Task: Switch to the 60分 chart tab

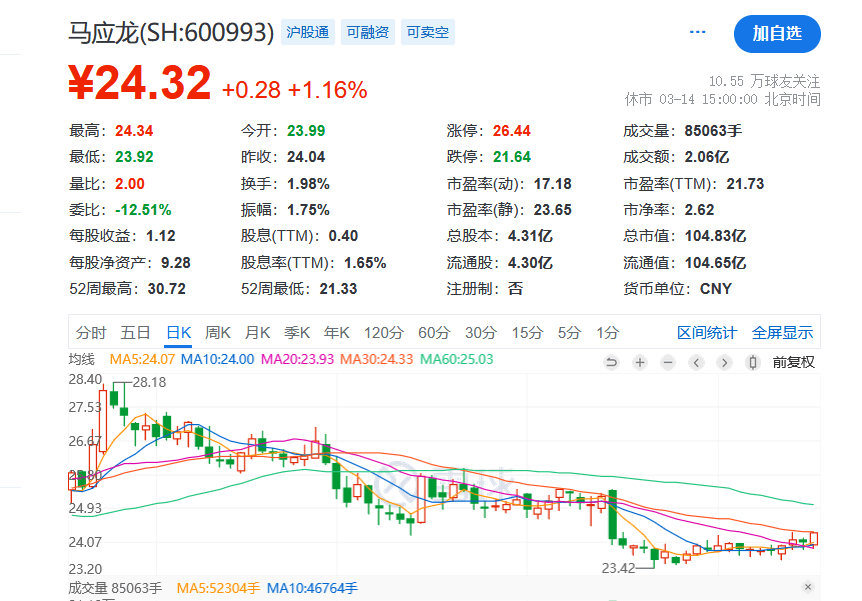Action: point(434,333)
